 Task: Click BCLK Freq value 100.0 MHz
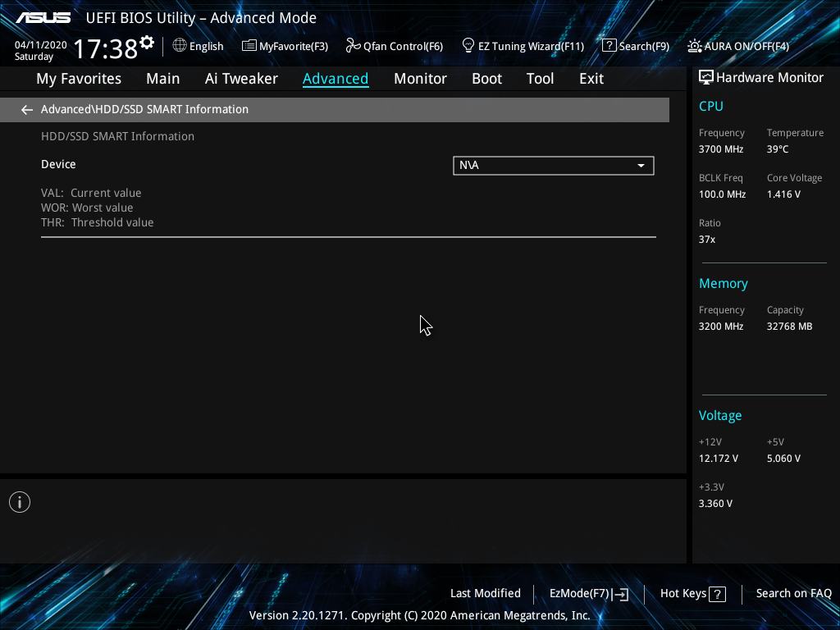(722, 194)
